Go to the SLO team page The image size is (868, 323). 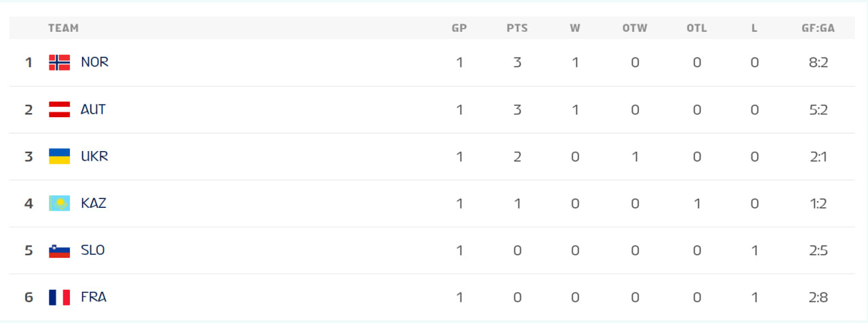(93, 251)
